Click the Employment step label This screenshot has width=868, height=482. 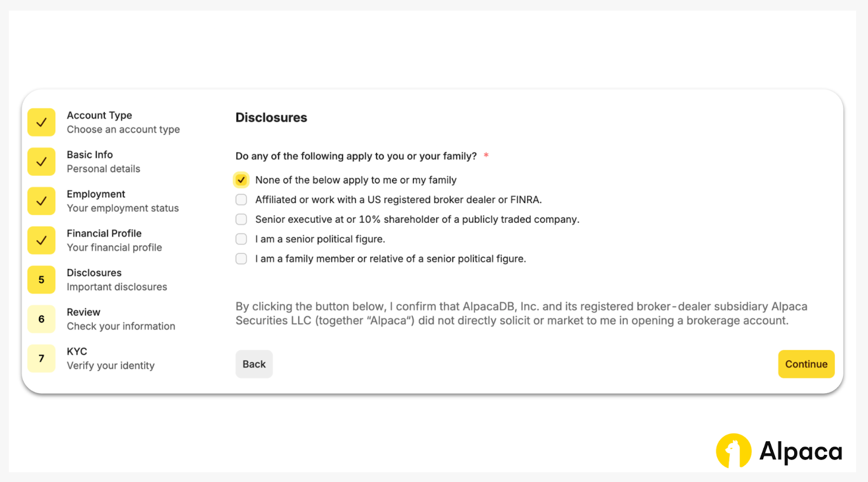pos(96,194)
